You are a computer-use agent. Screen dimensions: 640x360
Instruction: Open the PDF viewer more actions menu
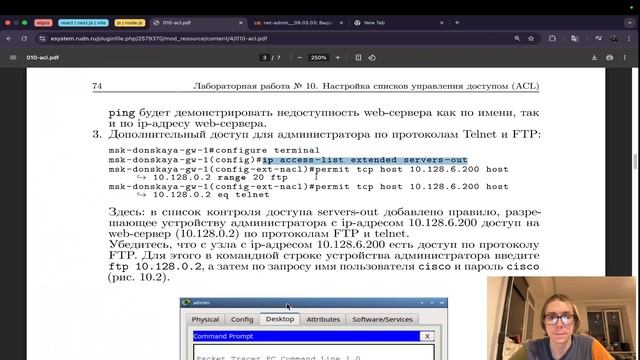coord(624,58)
